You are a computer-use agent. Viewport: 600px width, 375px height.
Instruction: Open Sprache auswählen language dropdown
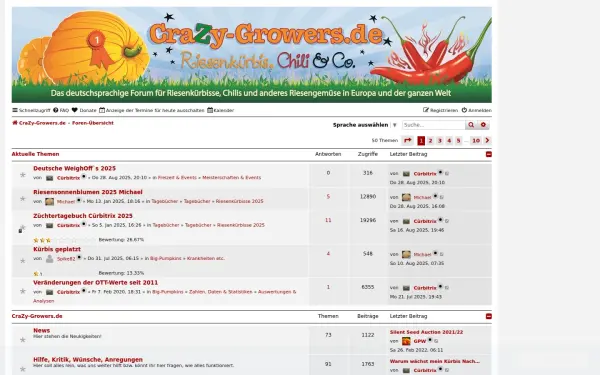pos(365,125)
